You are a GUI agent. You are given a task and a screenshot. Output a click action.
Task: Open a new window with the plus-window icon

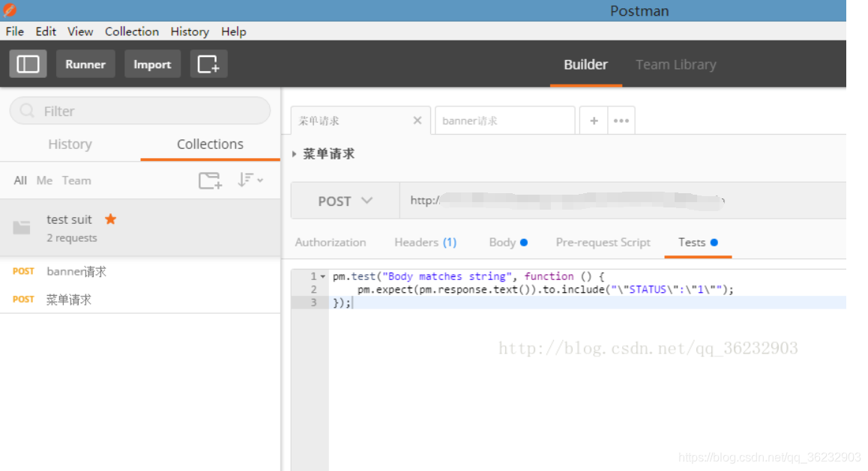click(x=208, y=64)
